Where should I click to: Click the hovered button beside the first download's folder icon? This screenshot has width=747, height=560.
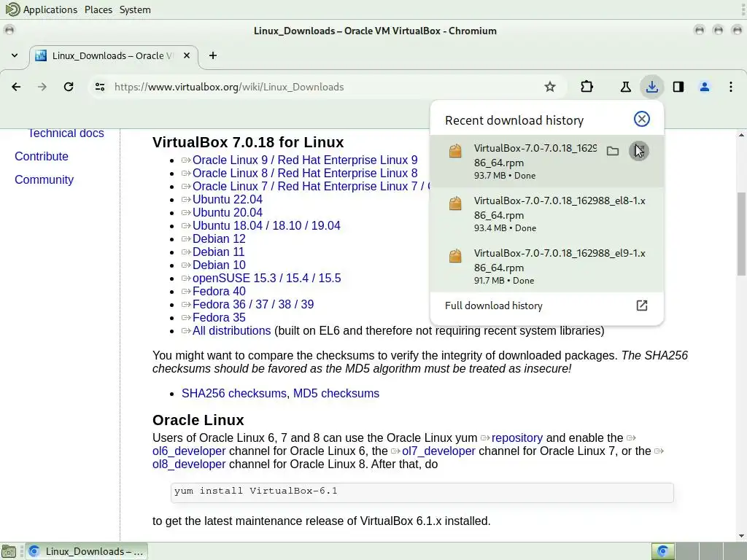639,151
